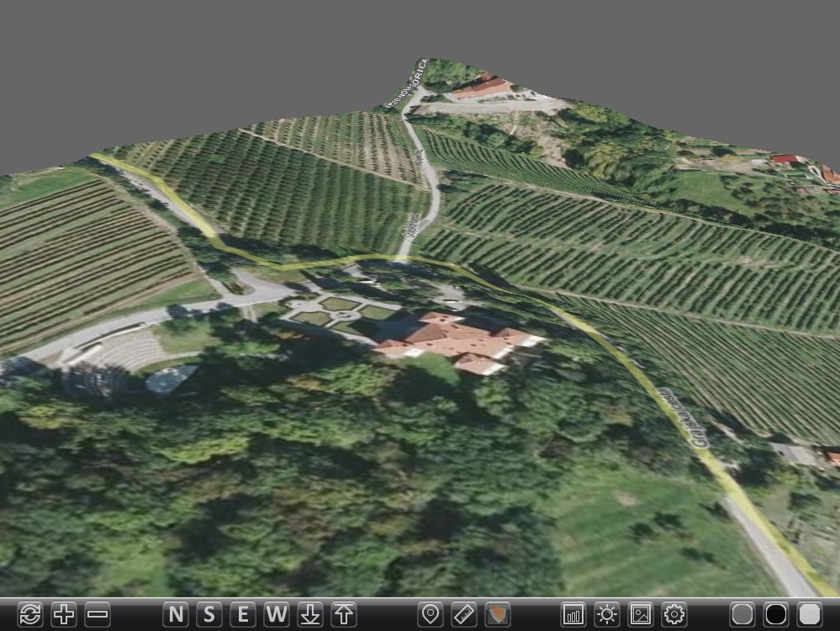840x631 pixels.
Task: Zoom in with the plus button
Action: click(x=64, y=614)
